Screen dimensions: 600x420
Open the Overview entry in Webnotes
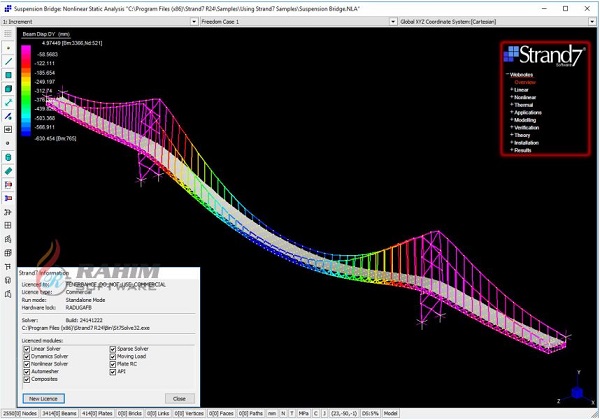(526, 82)
